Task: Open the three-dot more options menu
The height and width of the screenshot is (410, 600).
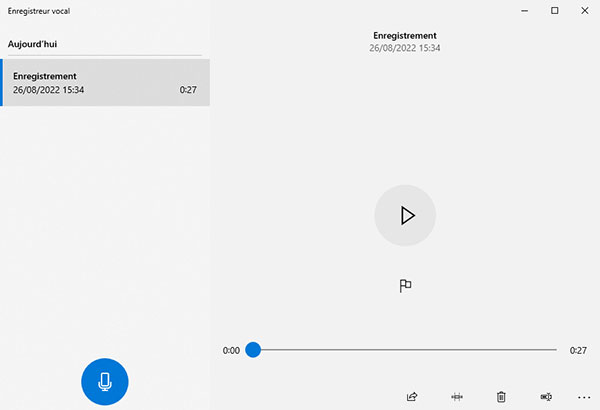Action: coord(585,397)
